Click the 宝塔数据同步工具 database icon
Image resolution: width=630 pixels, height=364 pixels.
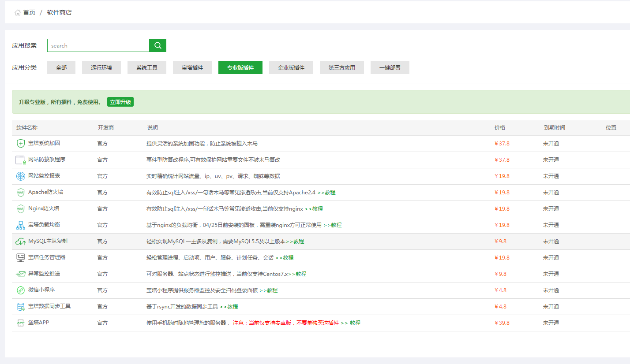20,306
